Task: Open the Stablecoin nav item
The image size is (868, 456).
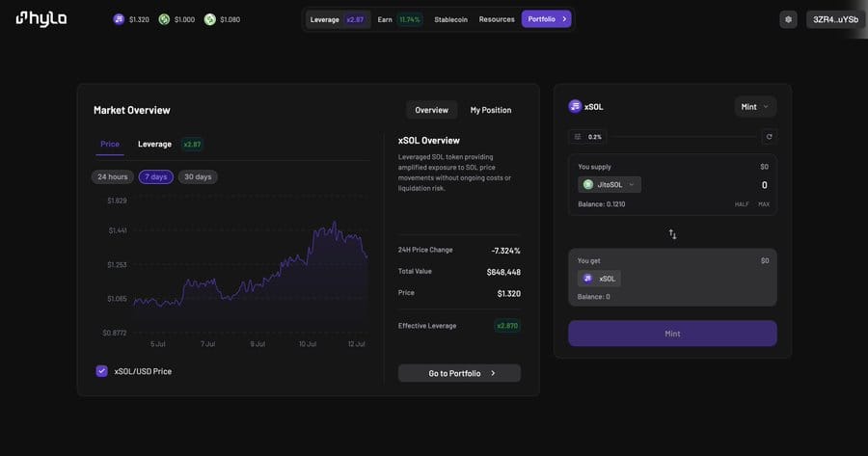Action: tap(450, 19)
